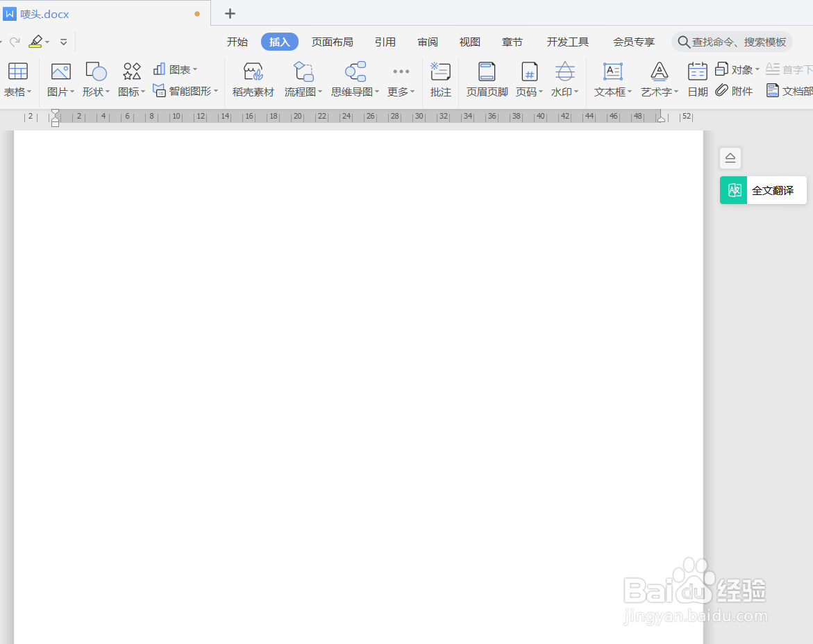
Task: Expand the 艺术字 dropdown arrow
Action: 676,92
